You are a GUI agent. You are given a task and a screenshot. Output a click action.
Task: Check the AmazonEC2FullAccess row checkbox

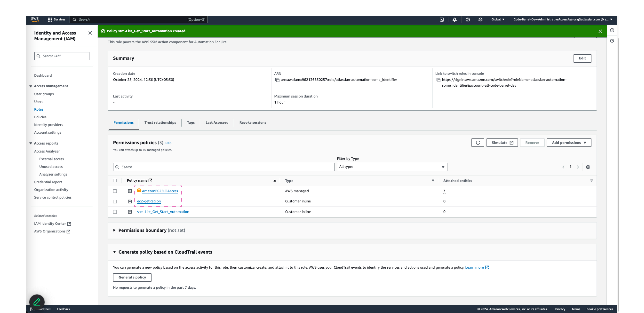tap(115, 191)
